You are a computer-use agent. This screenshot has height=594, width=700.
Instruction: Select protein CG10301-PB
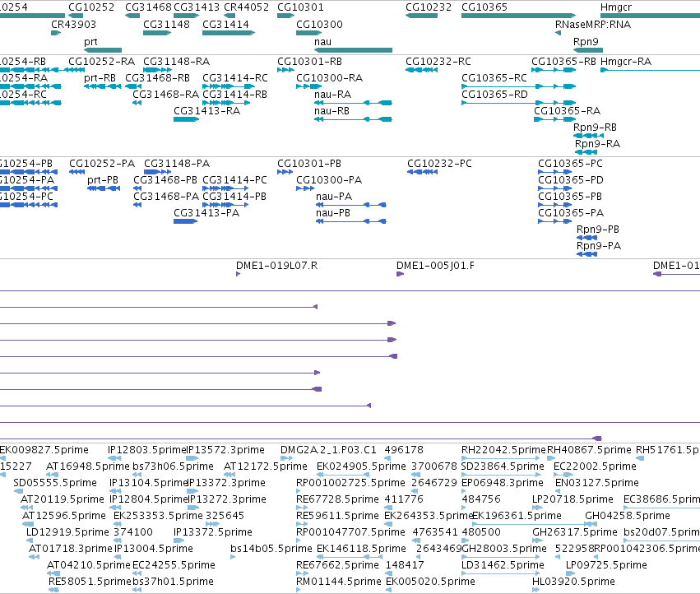pyautogui.click(x=285, y=172)
